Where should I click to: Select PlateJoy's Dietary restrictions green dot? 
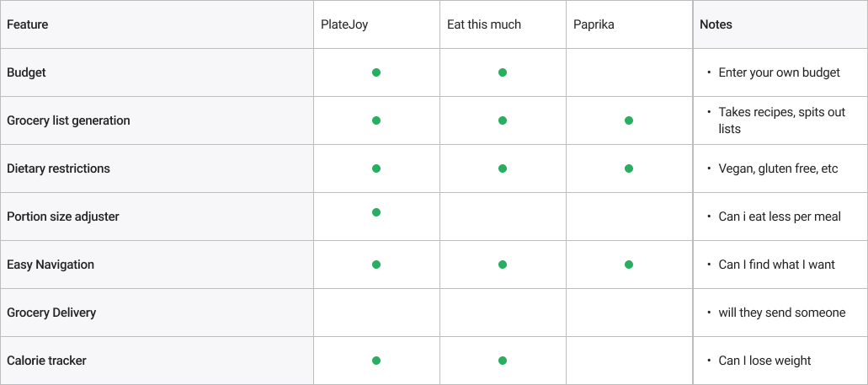pyautogui.click(x=376, y=168)
